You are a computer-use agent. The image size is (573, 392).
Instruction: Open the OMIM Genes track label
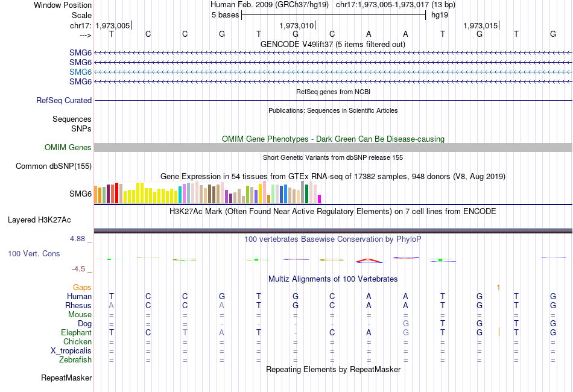click(x=68, y=147)
